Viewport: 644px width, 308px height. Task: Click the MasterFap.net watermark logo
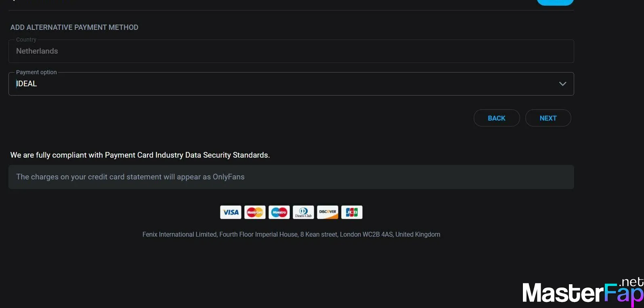click(582, 292)
